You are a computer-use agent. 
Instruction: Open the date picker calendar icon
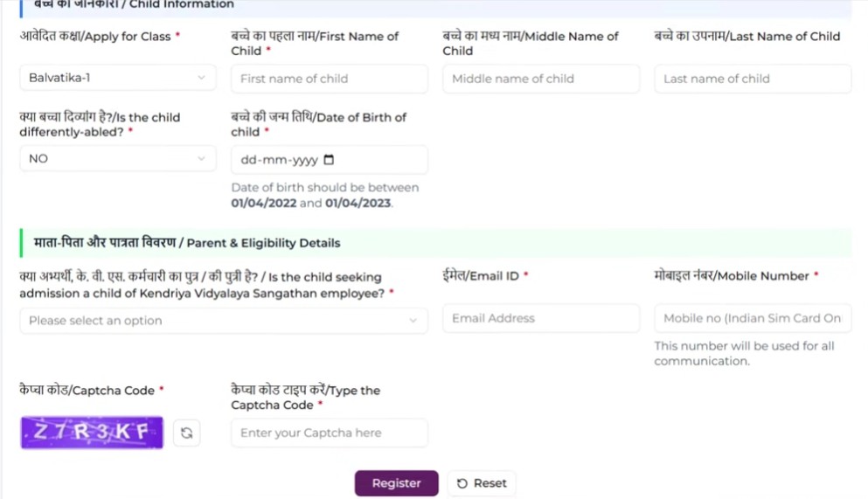click(x=329, y=160)
